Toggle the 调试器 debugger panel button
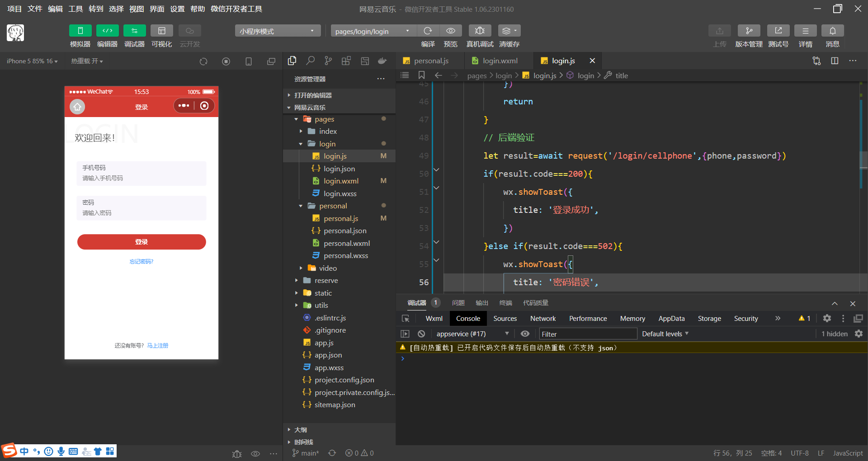The width and height of the screenshot is (868, 461). tap(134, 31)
